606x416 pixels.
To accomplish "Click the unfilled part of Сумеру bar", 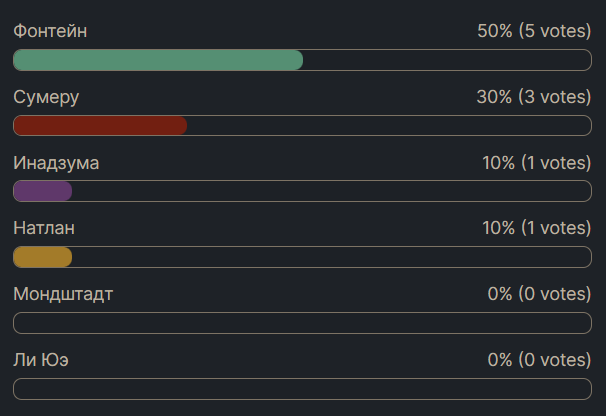I will pos(388,126).
